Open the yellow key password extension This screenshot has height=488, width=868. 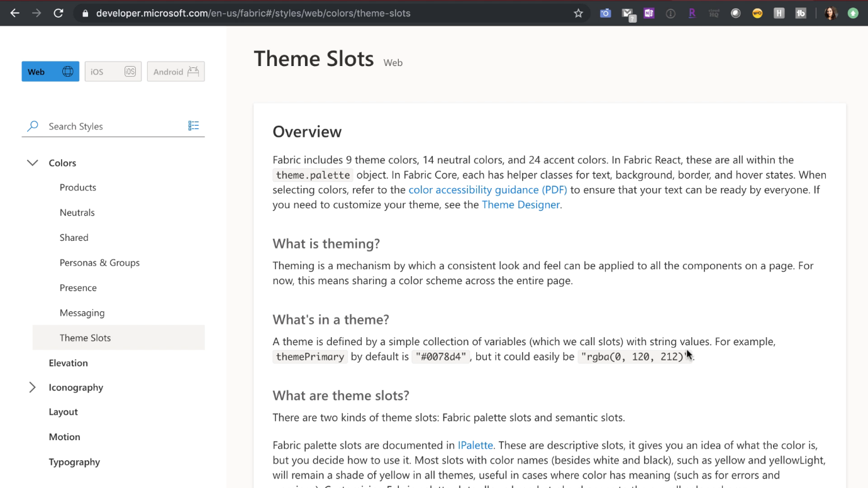coord(757,13)
